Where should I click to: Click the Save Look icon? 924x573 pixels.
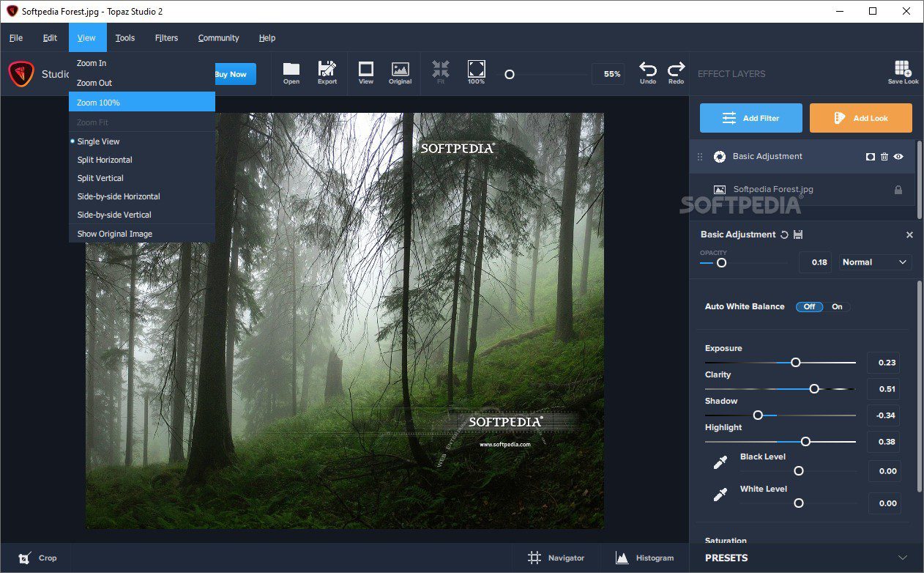click(x=903, y=73)
